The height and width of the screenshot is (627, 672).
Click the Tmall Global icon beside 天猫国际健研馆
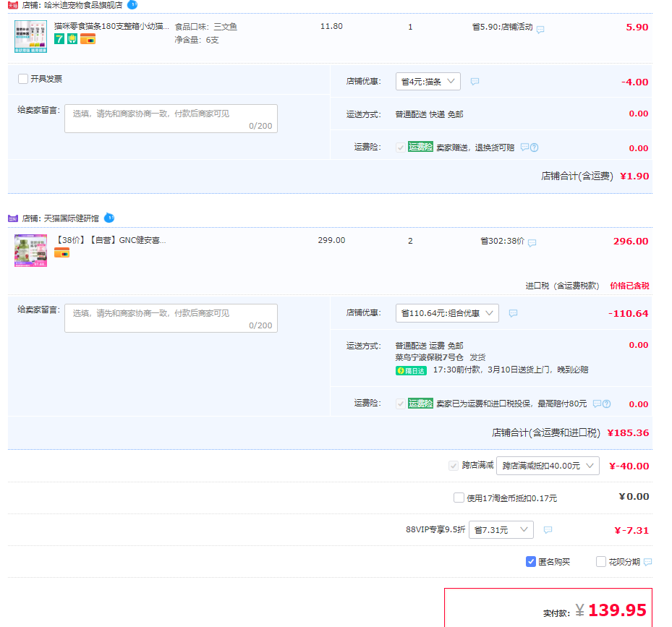pyautogui.click(x=13, y=218)
